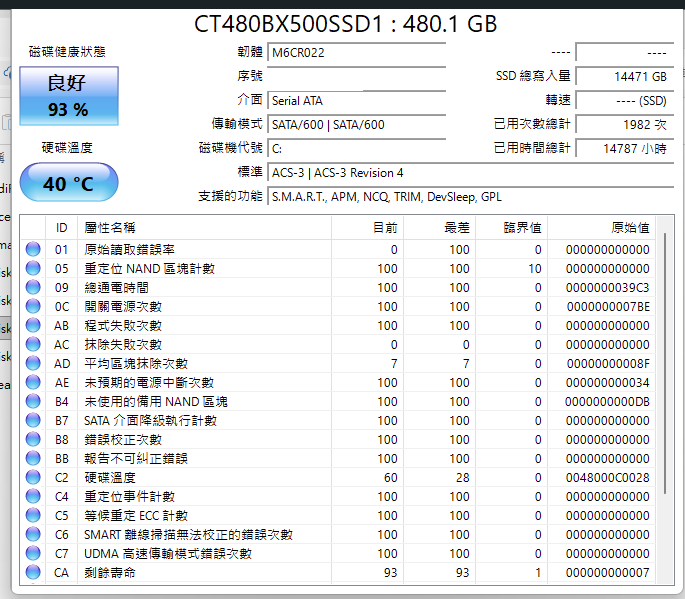Click the empty ---- value field at top right
The height and width of the screenshot is (599, 685).
625,53
